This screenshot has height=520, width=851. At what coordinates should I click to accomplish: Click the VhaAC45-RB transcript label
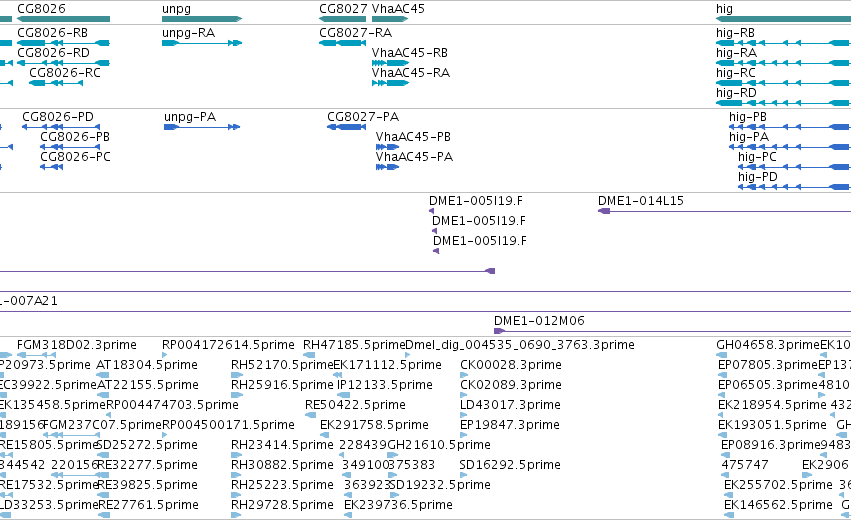click(x=410, y=53)
